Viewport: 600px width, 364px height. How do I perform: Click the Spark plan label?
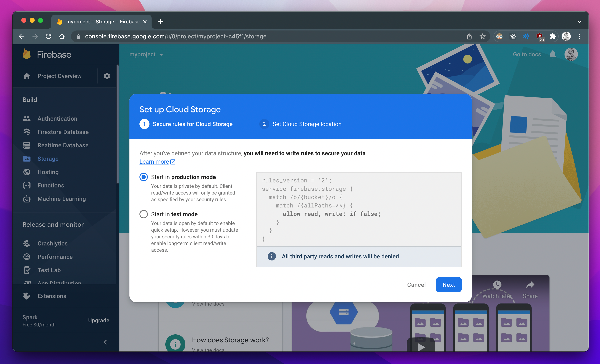(30, 317)
